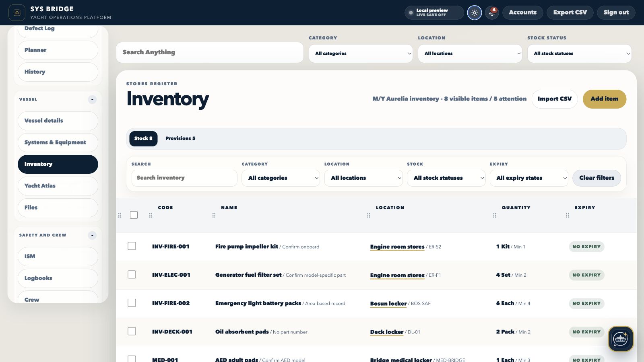The height and width of the screenshot is (362, 644).
Task: Open the Logbooks sidebar item
Action: click(58, 278)
